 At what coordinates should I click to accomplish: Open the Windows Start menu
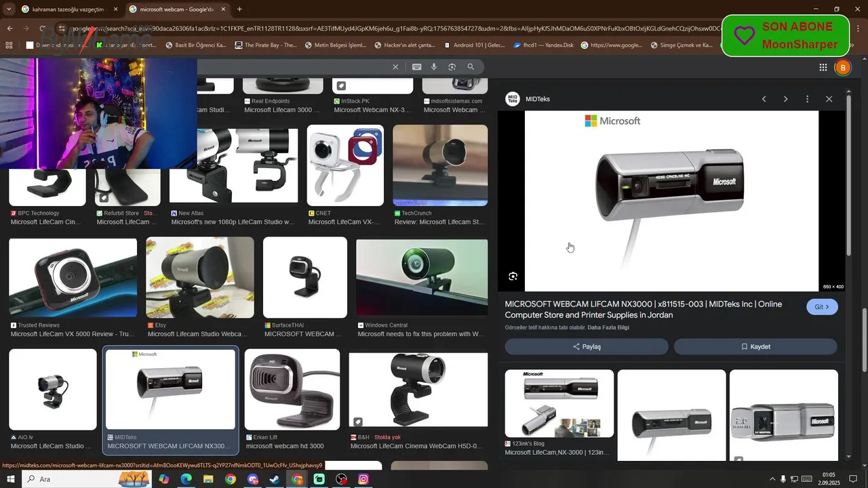pos(11,479)
